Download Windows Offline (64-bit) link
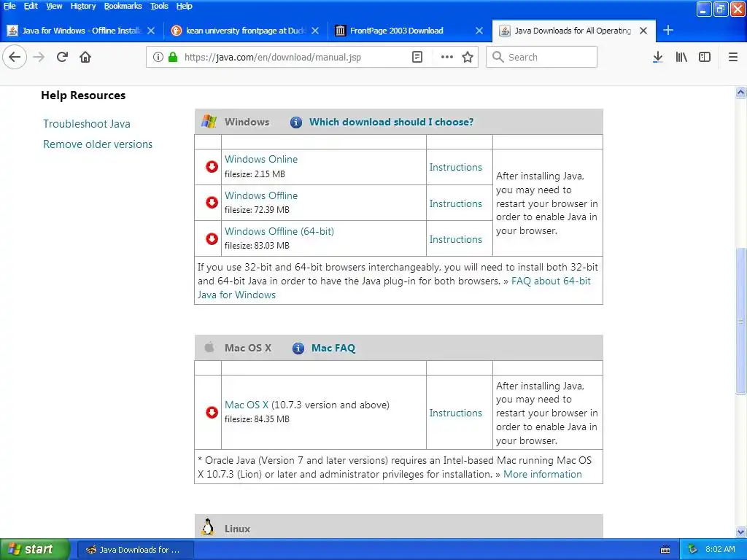 (279, 231)
